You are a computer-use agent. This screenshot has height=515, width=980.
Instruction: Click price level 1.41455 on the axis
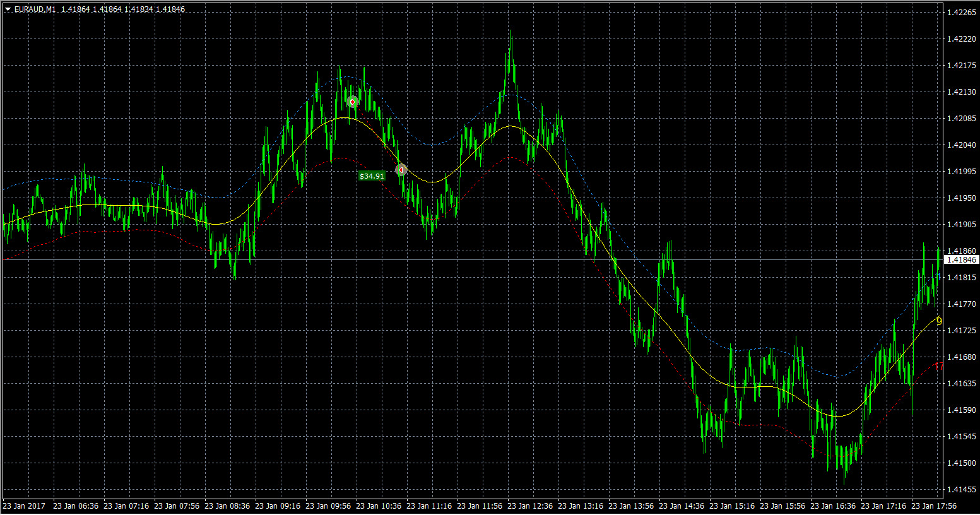(x=962, y=490)
